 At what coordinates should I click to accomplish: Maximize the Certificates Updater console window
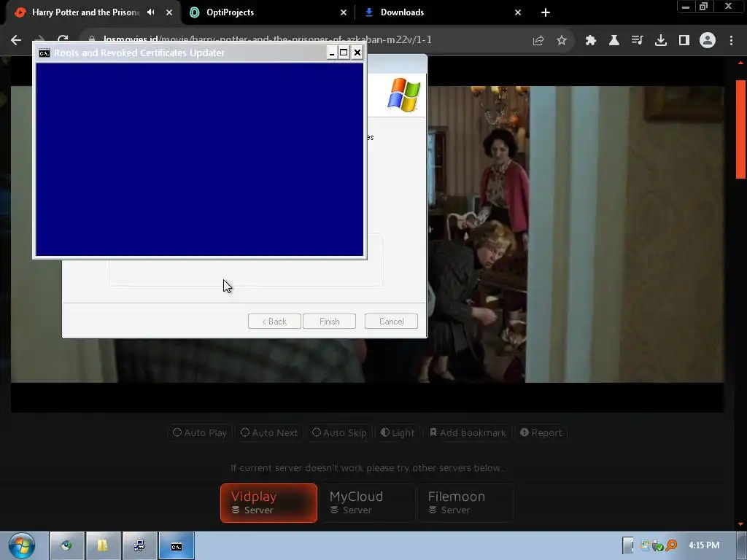[344, 52]
